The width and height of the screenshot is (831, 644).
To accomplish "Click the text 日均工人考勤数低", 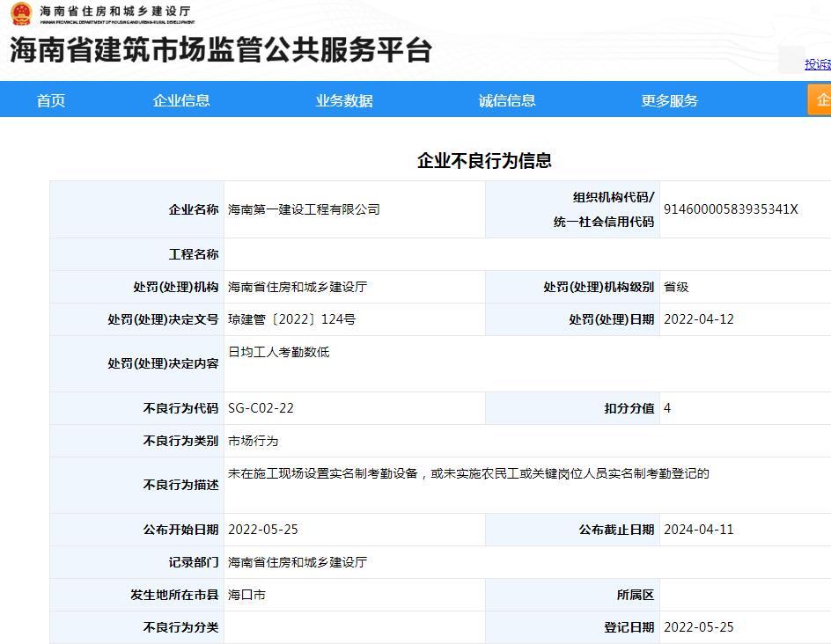I will tap(279, 352).
